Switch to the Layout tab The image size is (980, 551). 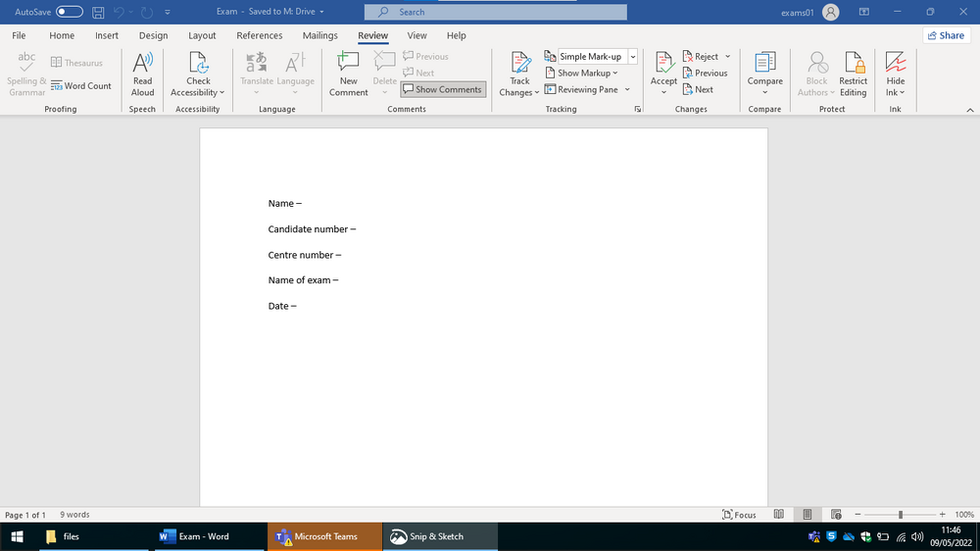point(202,35)
